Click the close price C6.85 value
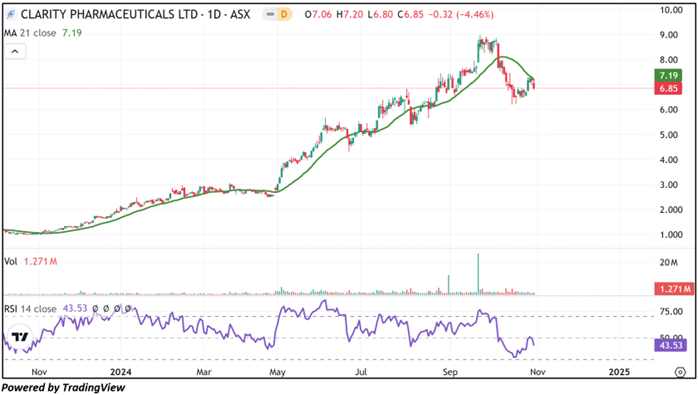Viewport: 698px width, 395px height. click(x=410, y=15)
